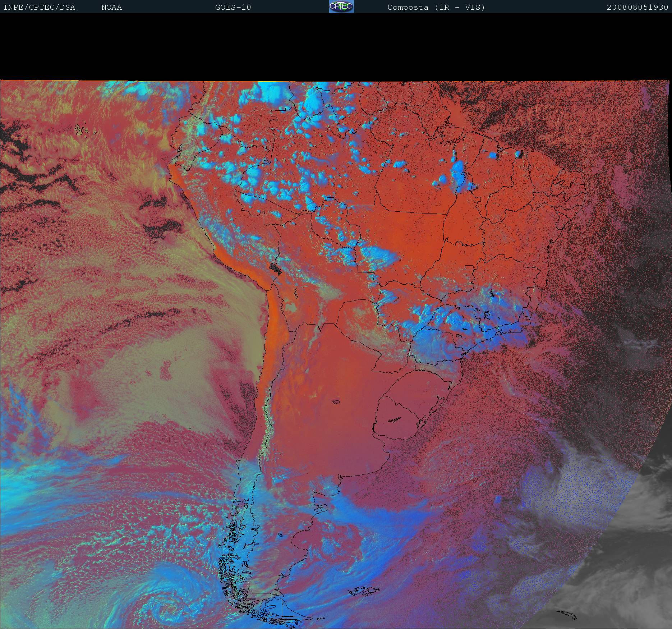Click the NOAA label in header

pos(111,7)
